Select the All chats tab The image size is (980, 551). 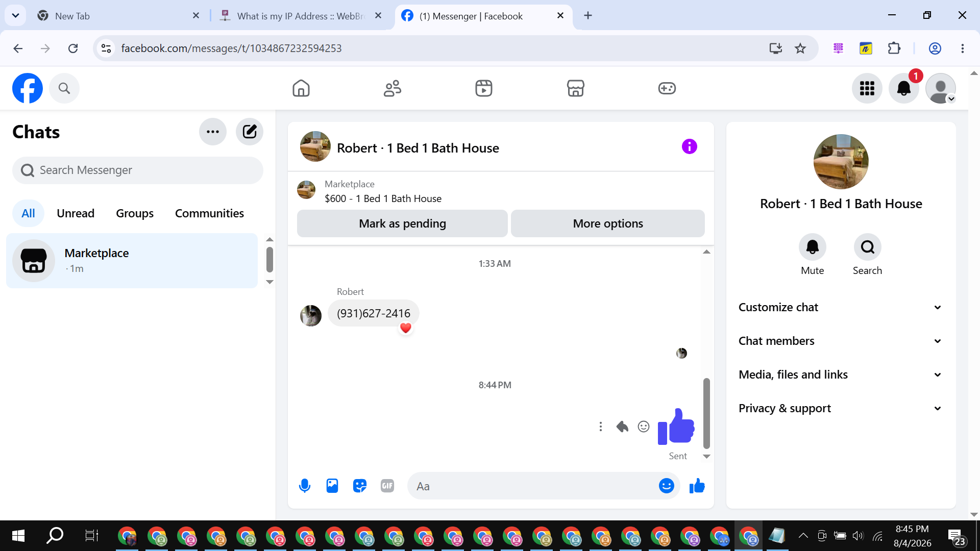coord(28,213)
